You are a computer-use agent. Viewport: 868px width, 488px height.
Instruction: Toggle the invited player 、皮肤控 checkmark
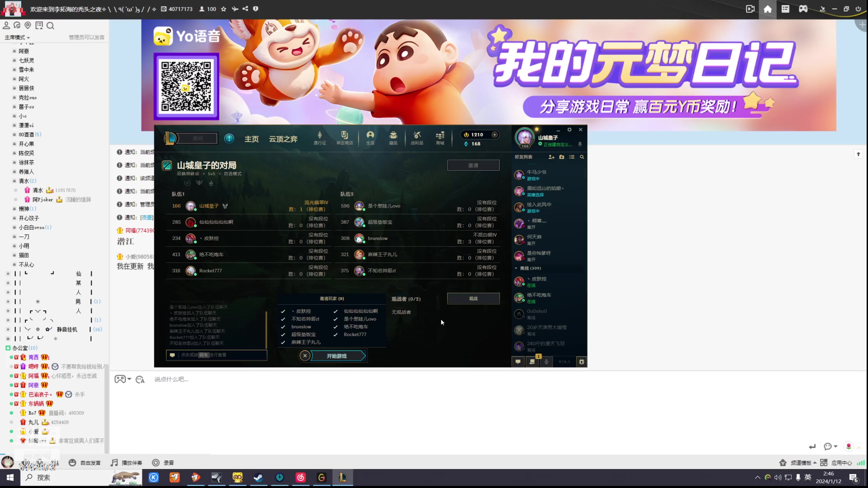[x=283, y=311]
